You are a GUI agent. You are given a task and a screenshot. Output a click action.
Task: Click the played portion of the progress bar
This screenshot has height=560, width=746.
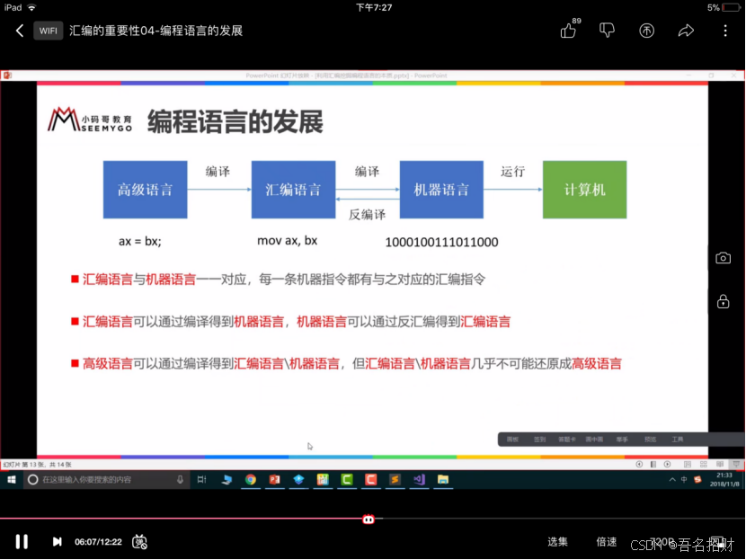(x=182, y=518)
